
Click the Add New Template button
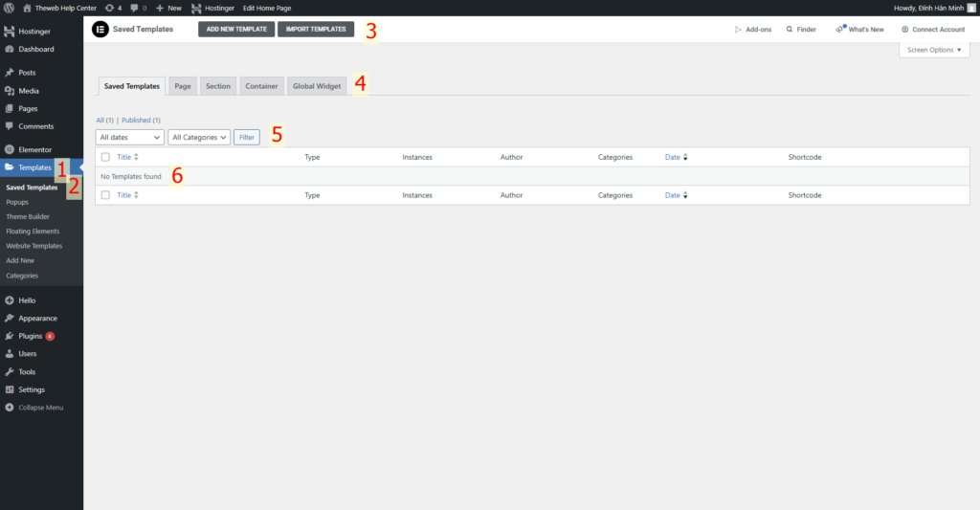235,30
